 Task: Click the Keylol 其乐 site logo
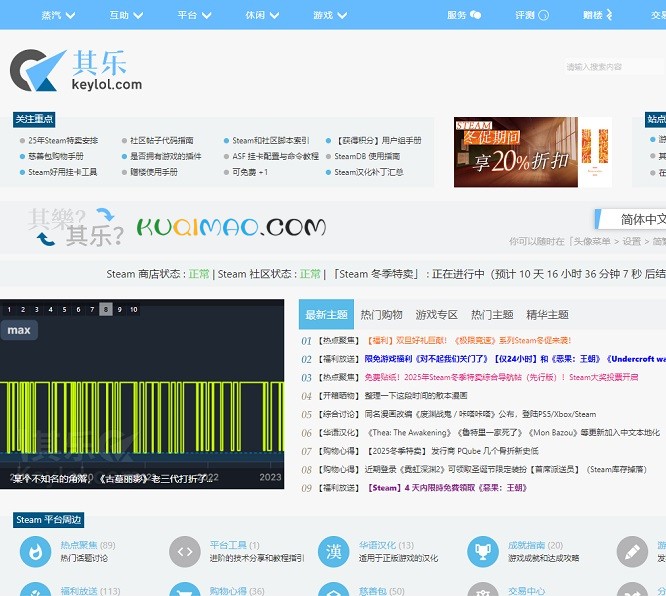(76, 71)
